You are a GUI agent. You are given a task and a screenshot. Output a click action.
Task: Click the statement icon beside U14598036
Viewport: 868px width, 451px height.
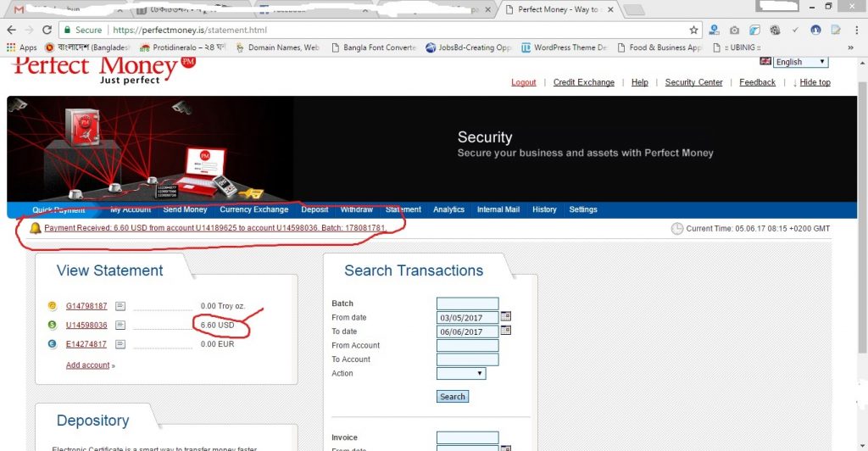pyautogui.click(x=120, y=326)
